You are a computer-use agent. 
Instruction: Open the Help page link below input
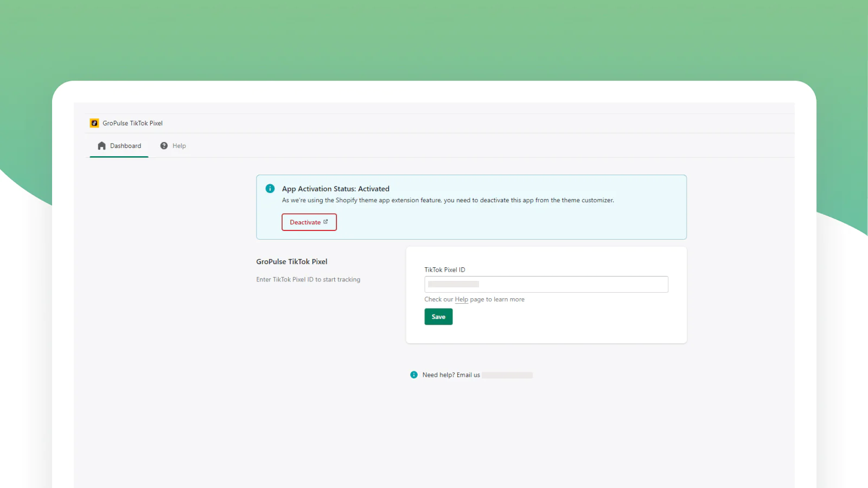pos(461,299)
